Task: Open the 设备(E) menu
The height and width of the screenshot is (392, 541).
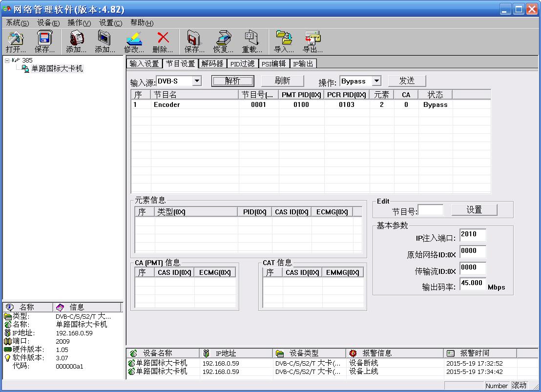Action: pyautogui.click(x=48, y=23)
